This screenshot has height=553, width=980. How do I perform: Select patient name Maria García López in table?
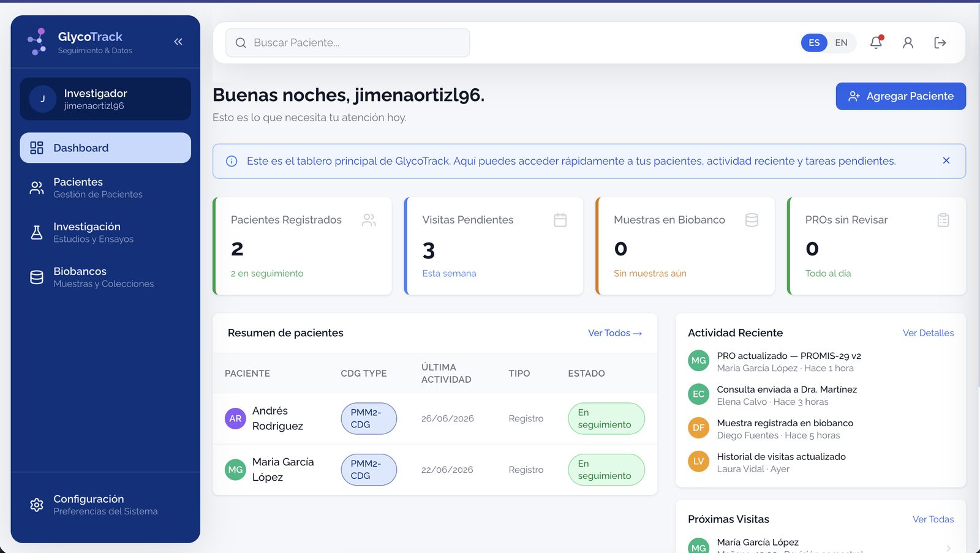tap(283, 470)
